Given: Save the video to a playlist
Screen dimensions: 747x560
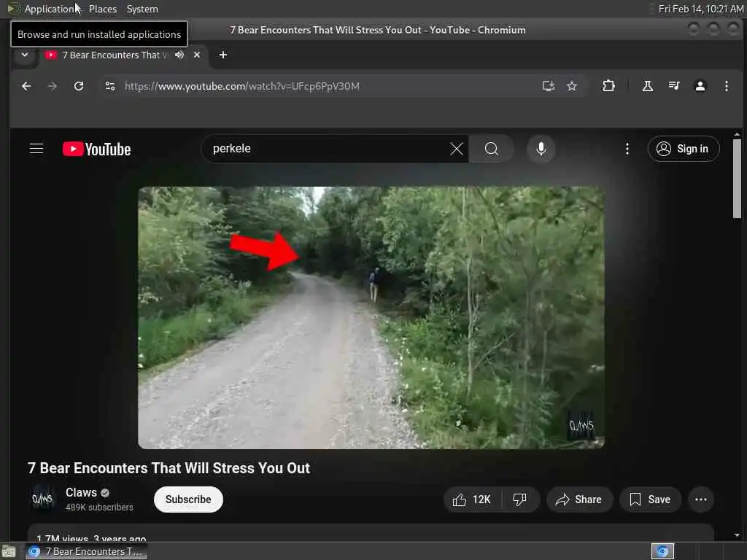Looking at the screenshot, I should point(650,499).
